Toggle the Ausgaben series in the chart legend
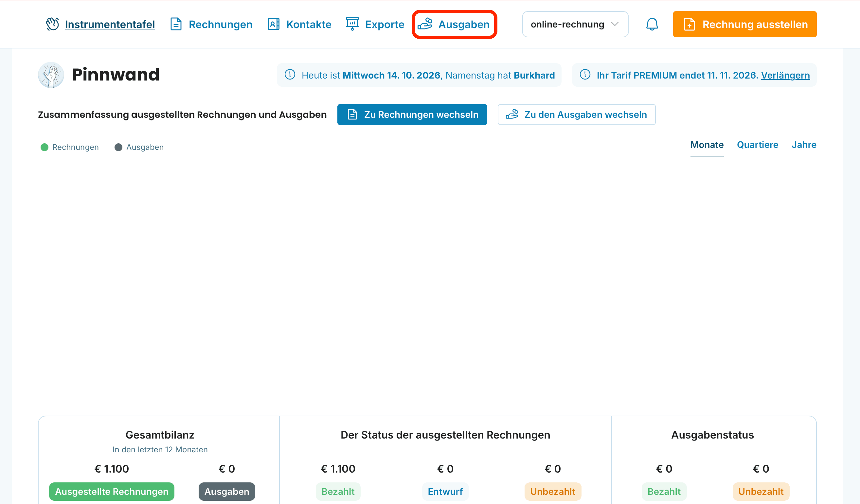The width and height of the screenshot is (860, 504). pyautogui.click(x=139, y=147)
